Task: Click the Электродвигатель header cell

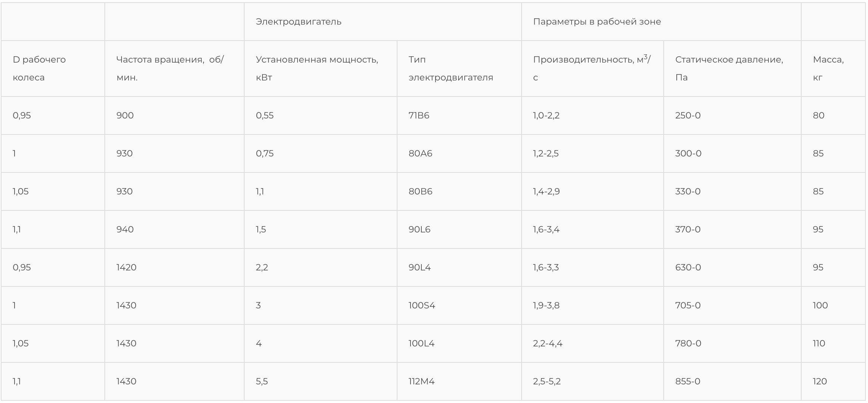Action: [298, 22]
